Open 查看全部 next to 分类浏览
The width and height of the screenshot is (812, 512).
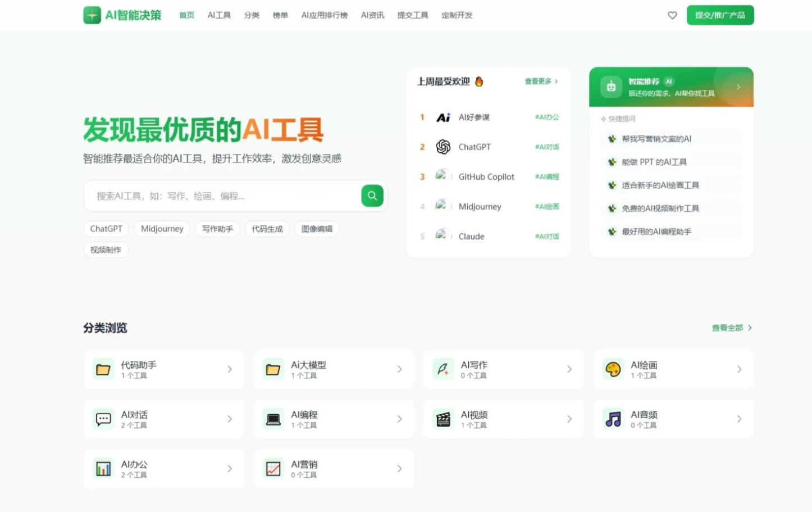[730, 327]
